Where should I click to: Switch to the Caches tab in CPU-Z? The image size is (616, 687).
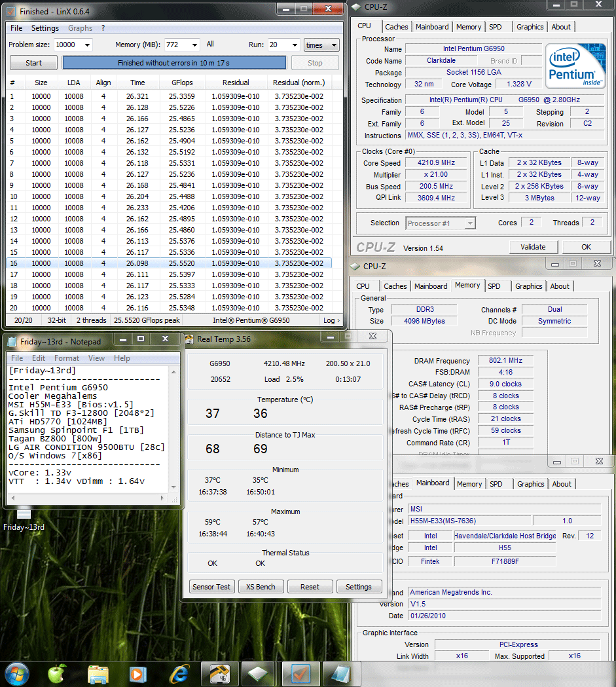pos(396,27)
